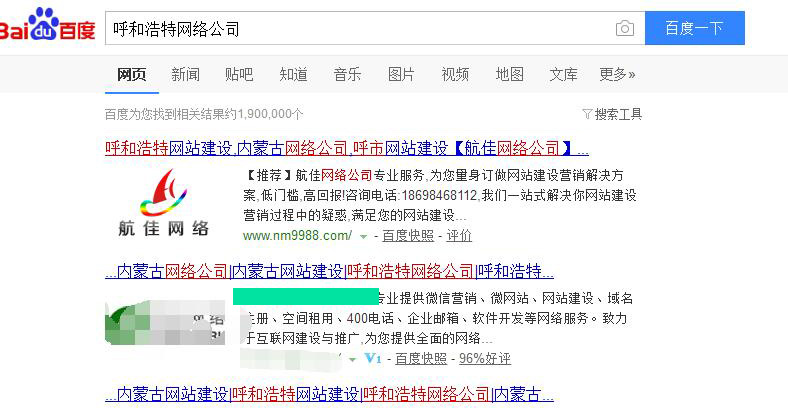The image size is (788, 412).
Task: Open the 96%好评 rating link
Action: pyautogui.click(x=484, y=358)
